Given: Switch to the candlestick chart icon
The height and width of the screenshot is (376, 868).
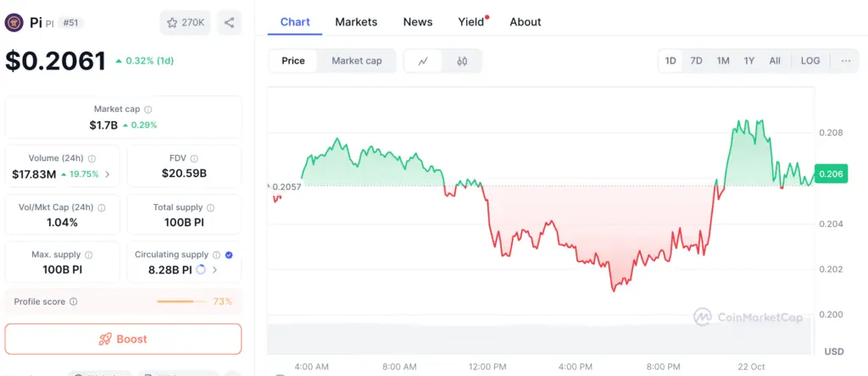Looking at the screenshot, I should tap(462, 61).
